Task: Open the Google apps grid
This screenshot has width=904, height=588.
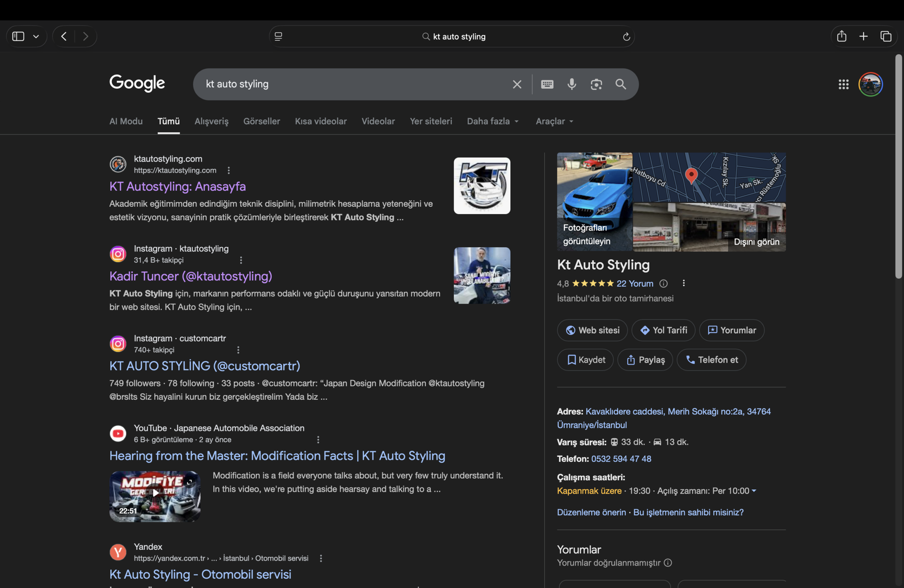Action: [844, 84]
